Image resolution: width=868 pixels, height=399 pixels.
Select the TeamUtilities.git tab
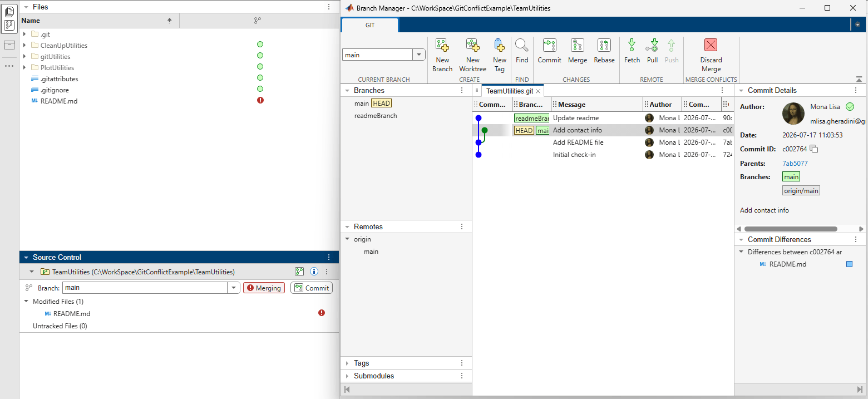coord(510,91)
